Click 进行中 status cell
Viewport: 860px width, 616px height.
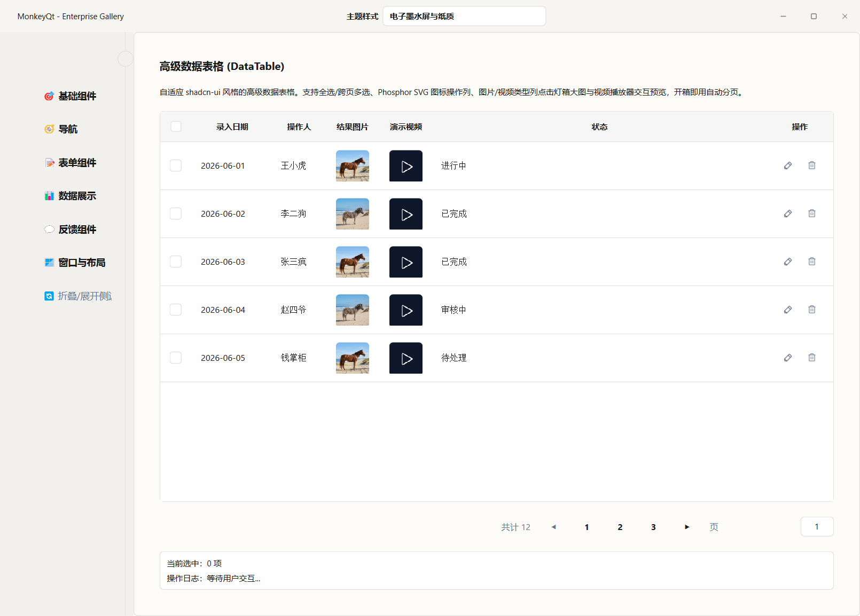(x=454, y=165)
